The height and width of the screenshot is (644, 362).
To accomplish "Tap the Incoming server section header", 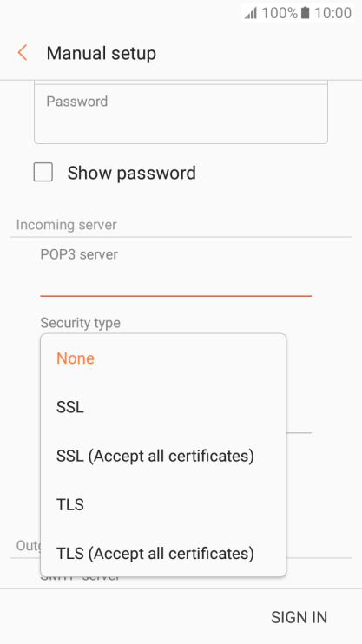I will (66, 225).
